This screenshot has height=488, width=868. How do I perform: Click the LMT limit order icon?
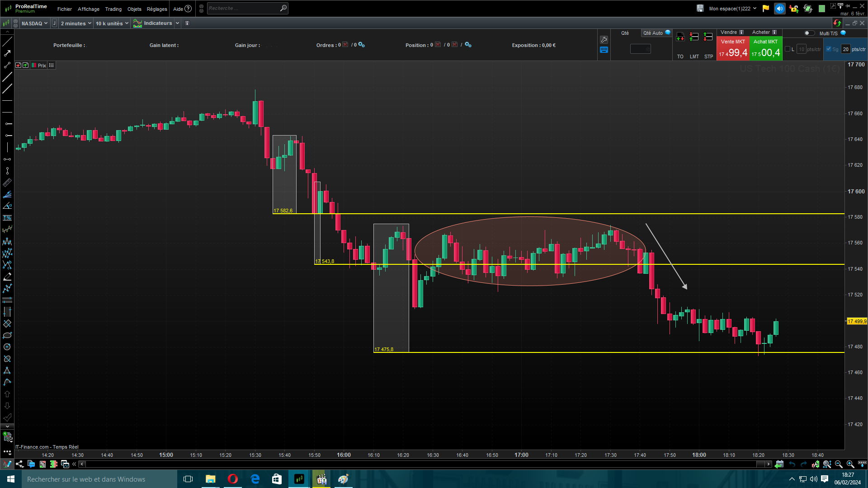(x=694, y=37)
